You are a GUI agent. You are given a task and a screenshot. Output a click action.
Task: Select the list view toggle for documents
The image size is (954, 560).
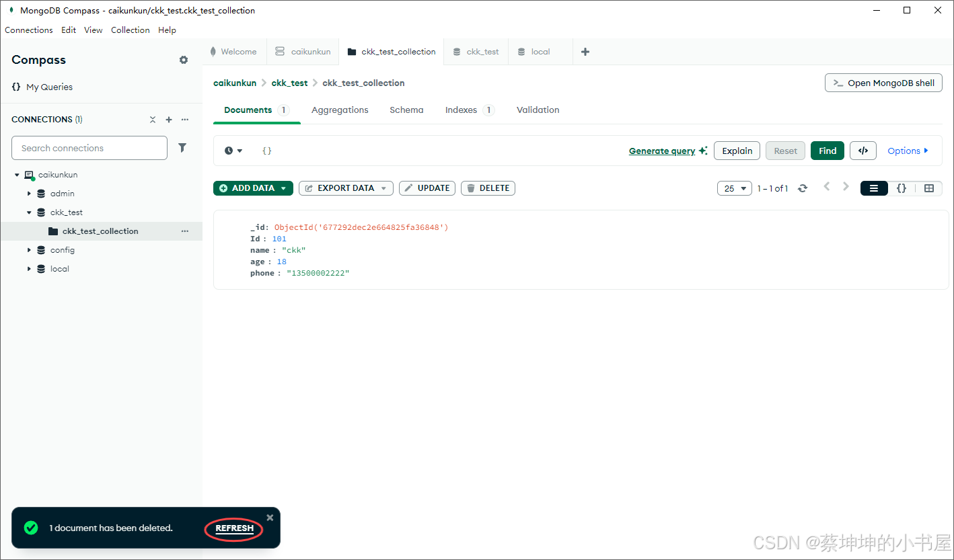pyautogui.click(x=874, y=188)
